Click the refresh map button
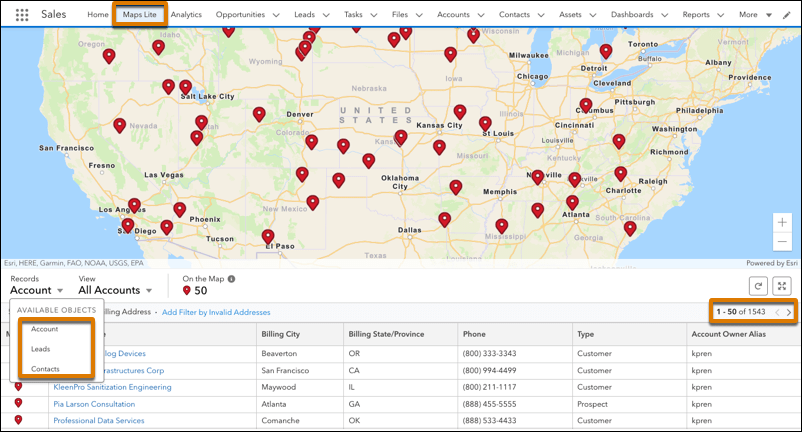Viewport: 802px width, 432px height. pyautogui.click(x=758, y=286)
